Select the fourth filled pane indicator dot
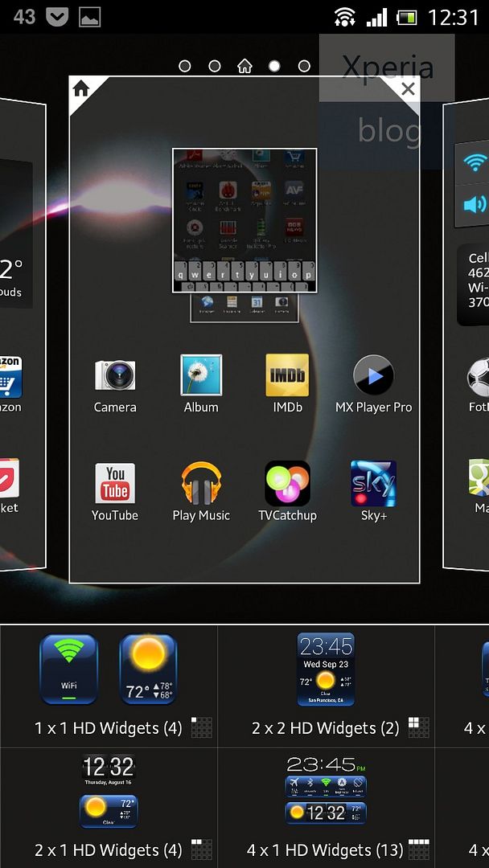Viewport: 489px width, 868px height. [274, 67]
